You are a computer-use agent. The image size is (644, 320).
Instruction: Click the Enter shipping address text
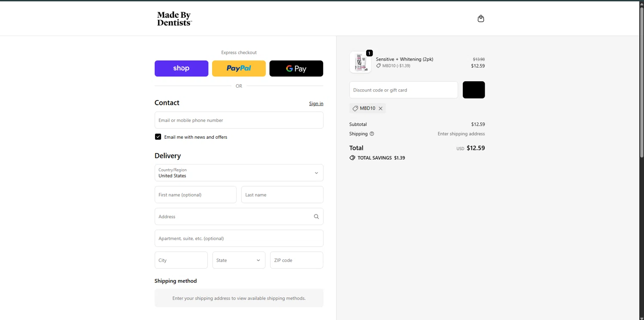[461, 134]
